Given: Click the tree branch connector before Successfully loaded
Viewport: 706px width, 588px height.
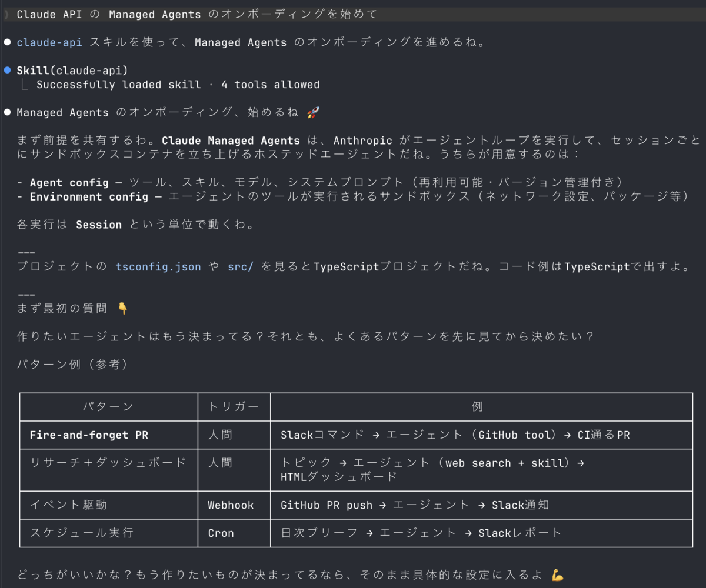Looking at the screenshot, I should point(24,85).
